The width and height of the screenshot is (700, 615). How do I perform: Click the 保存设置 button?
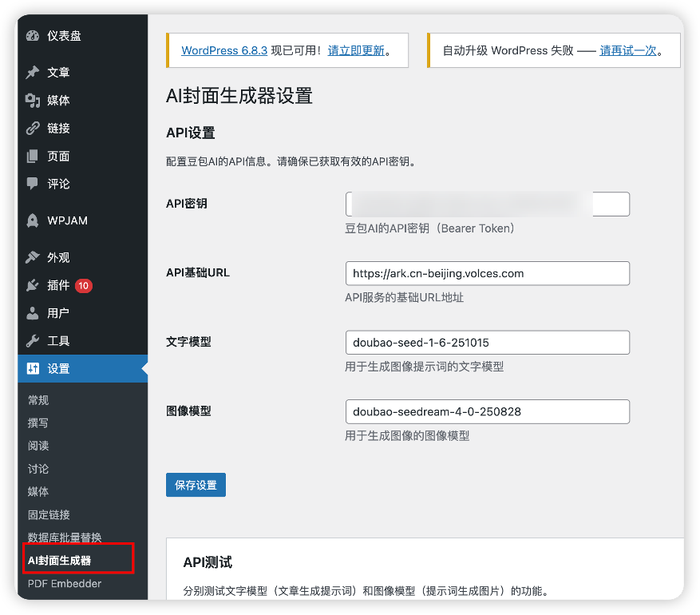pos(196,485)
